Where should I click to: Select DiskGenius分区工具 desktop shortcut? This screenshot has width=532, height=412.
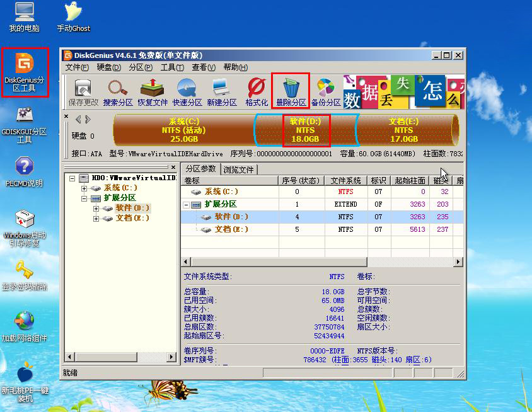click(x=24, y=72)
